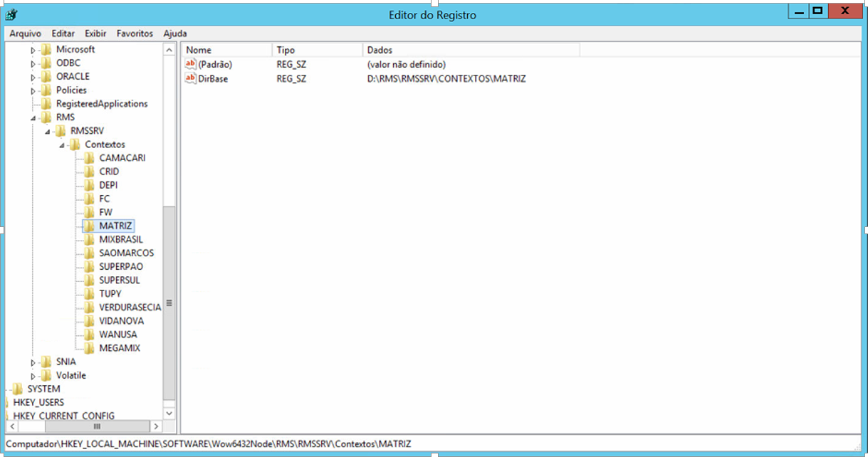
Task: Click the tree scroll down arrow
Action: point(169,413)
